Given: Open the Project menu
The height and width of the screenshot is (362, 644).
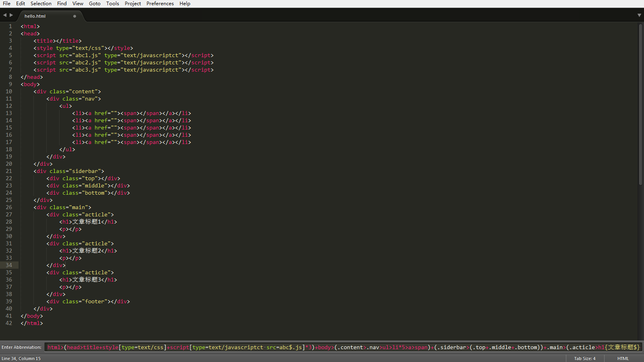Looking at the screenshot, I should pos(133,4).
